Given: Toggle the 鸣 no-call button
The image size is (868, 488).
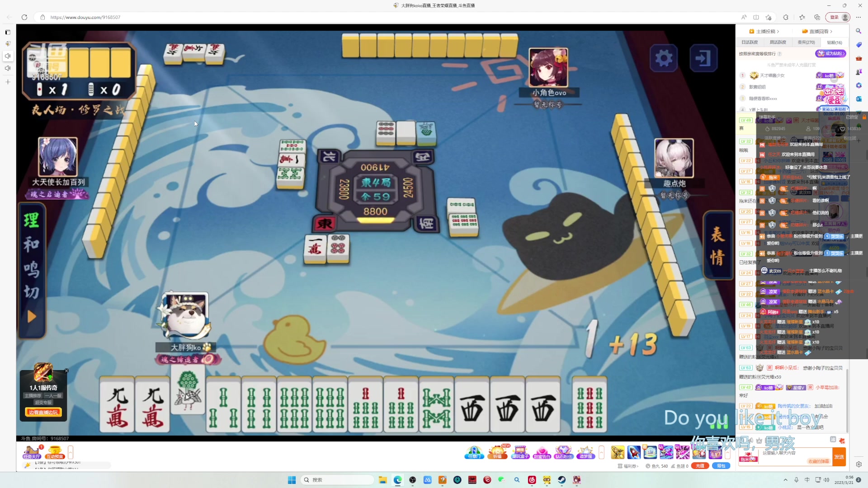Looking at the screenshot, I should [x=32, y=269].
